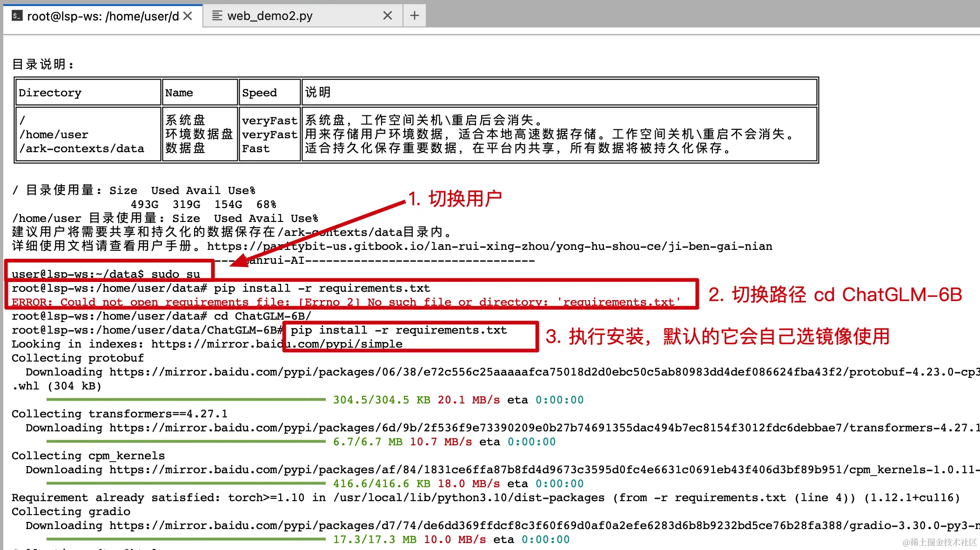Click the Directory header cell in table
Screen dimensions: 980x550
pyautogui.click(x=50, y=93)
